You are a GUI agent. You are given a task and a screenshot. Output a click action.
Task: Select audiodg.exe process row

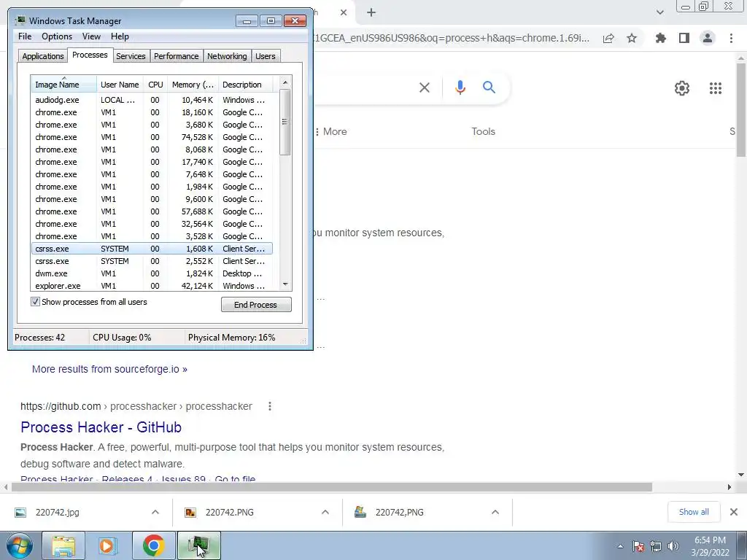(152, 100)
